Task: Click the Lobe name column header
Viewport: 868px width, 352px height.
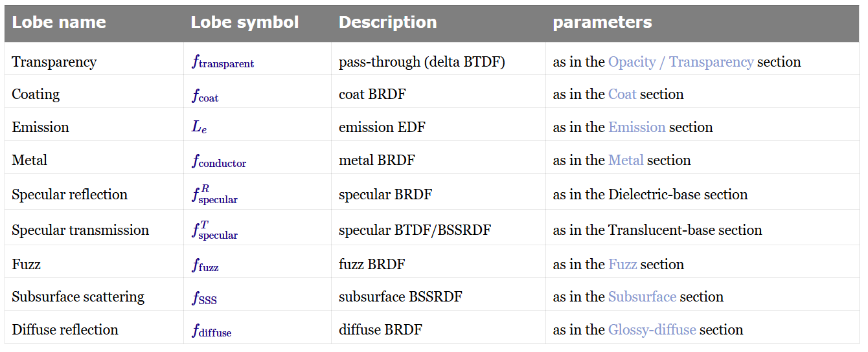Action: tap(59, 23)
